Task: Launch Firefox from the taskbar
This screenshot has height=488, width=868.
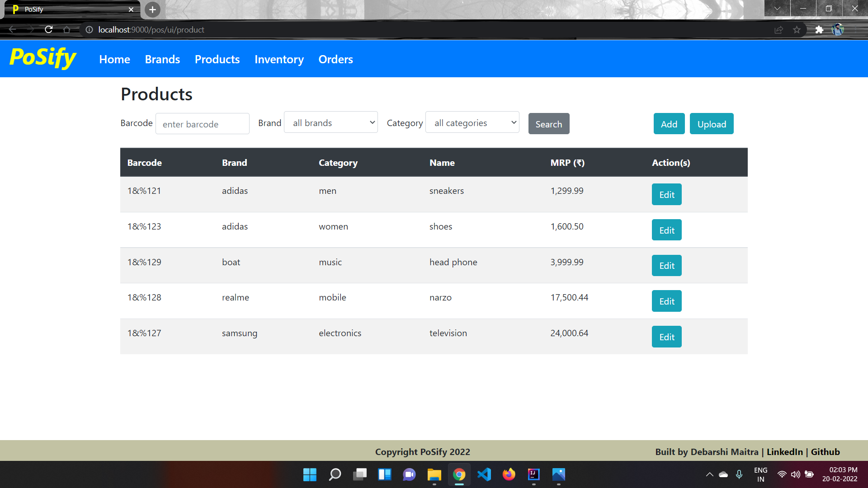Action: 509,474
